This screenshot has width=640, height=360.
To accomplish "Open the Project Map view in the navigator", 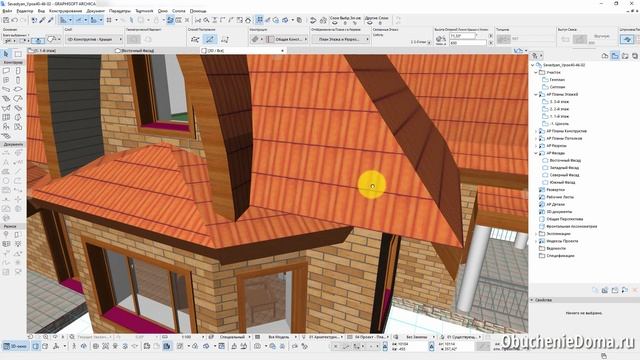I will point(605,56).
